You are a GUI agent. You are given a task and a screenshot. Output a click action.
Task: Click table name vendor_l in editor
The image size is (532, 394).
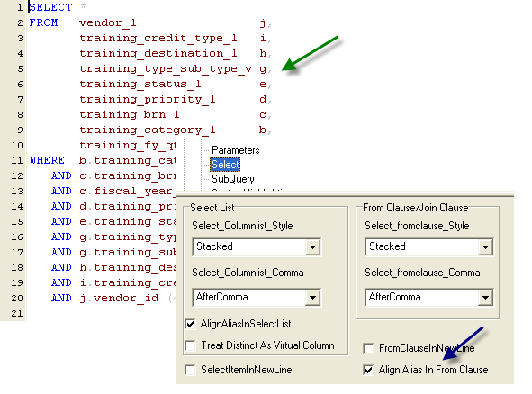(108, 22)
